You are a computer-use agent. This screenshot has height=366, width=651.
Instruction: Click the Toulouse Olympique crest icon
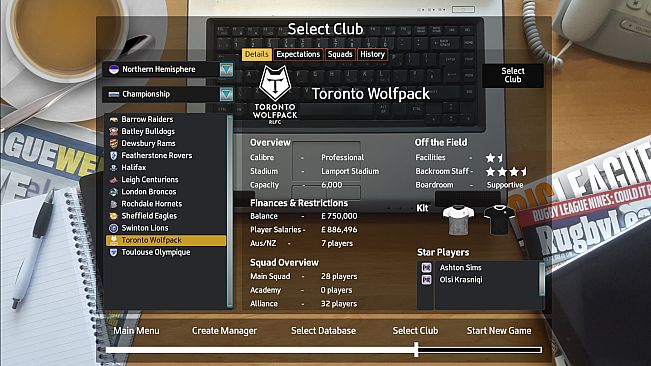point(113,252)
